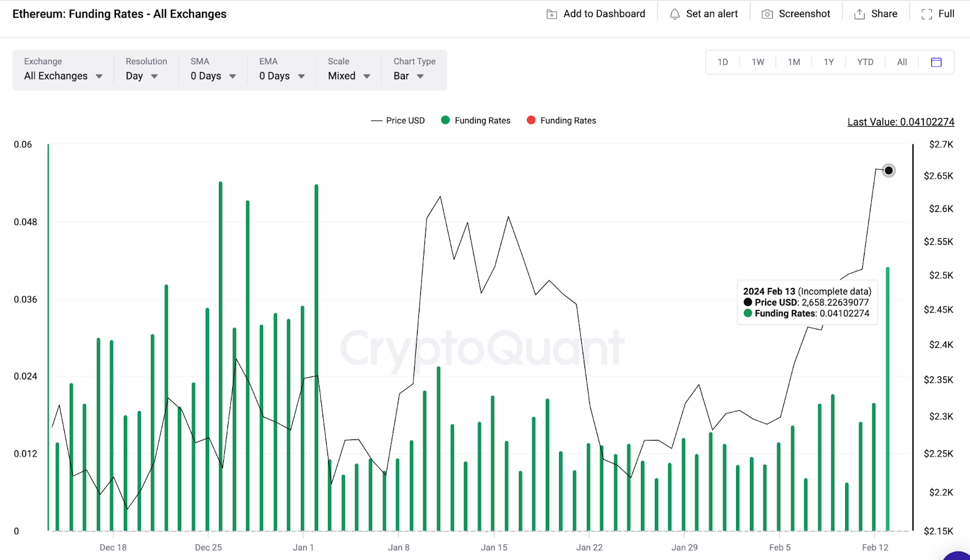Click the Share upload icon
This screenshot has height=560, width=970.
click(860, 14)
